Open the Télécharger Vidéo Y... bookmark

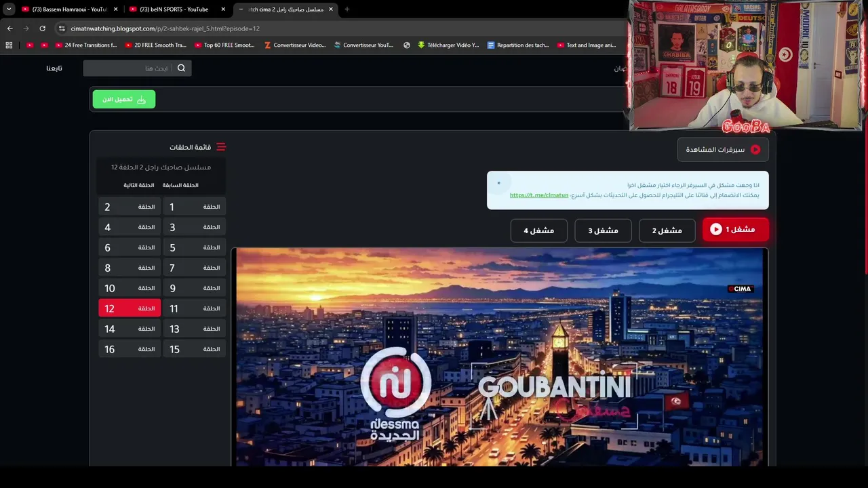tap(448, 45)
